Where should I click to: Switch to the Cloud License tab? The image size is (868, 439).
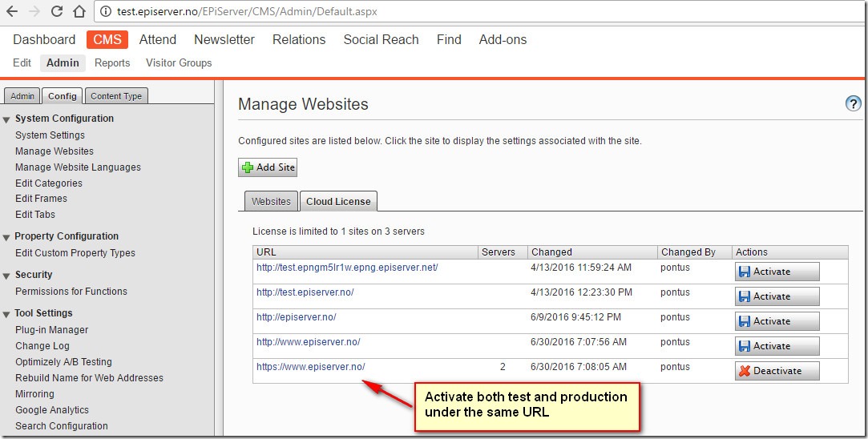click(x=338, y=202)
